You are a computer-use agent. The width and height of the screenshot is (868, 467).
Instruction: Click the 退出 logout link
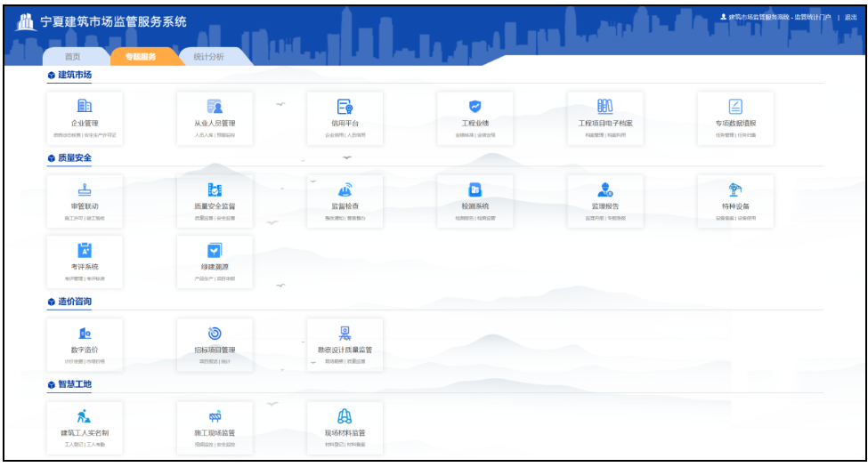(851, 17)
